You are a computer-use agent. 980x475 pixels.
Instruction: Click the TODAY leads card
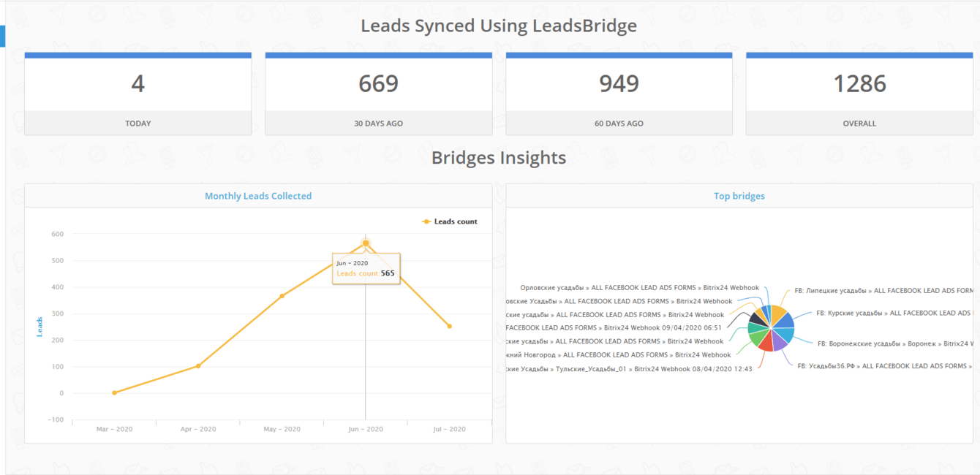click(137, 95)
